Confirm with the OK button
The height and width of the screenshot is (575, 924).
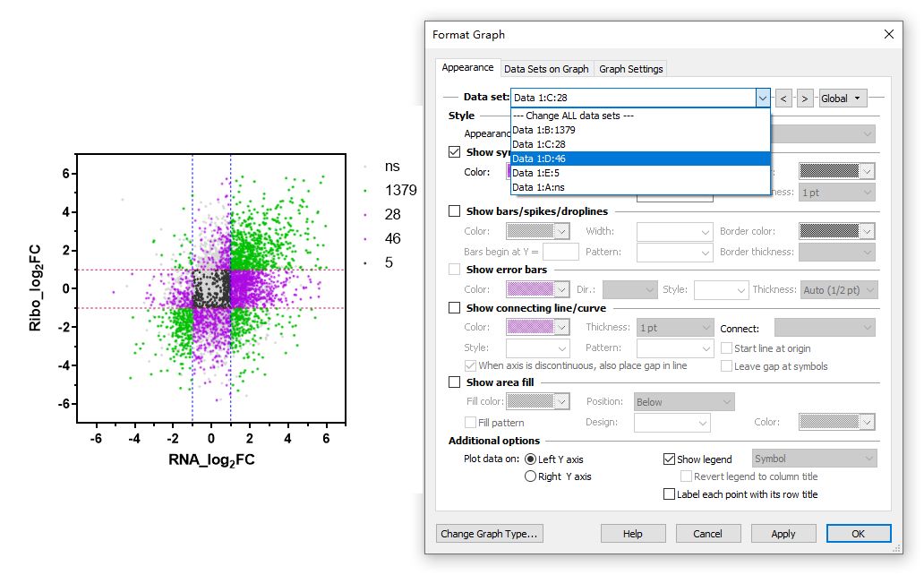click(x=858, y=533)
